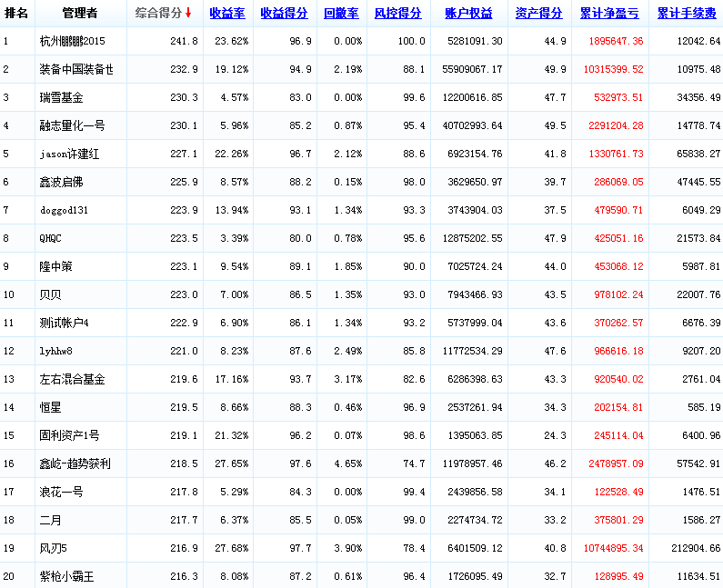Select manager 测试帐户4
The image size is (723, 588).
[x=64, y=323]
